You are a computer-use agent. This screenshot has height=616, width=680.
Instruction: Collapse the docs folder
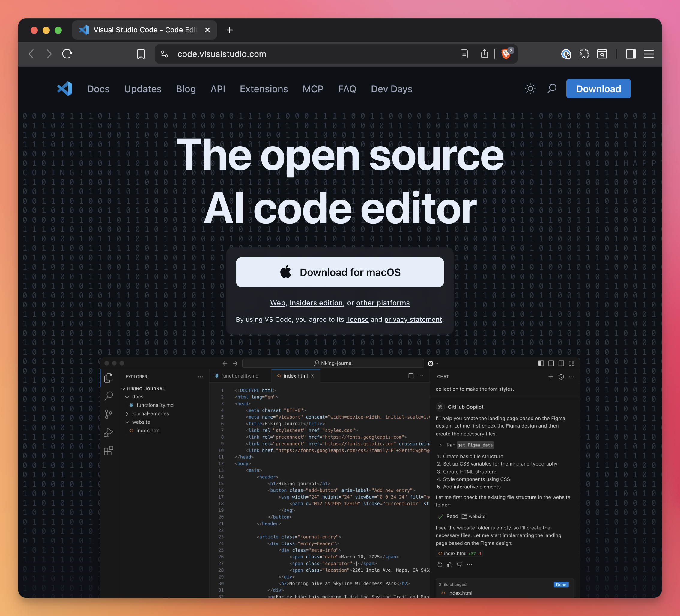pyautogui.click(x=127, y=397)
